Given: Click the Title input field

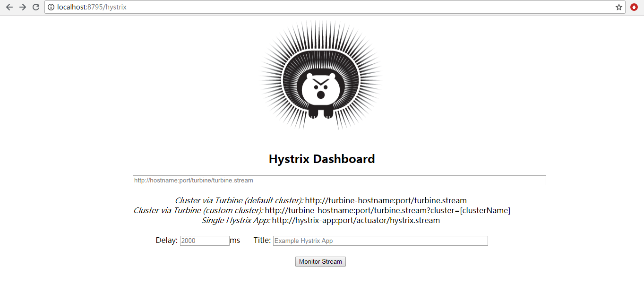Looking at the screenshot, I should coord(380,241).
